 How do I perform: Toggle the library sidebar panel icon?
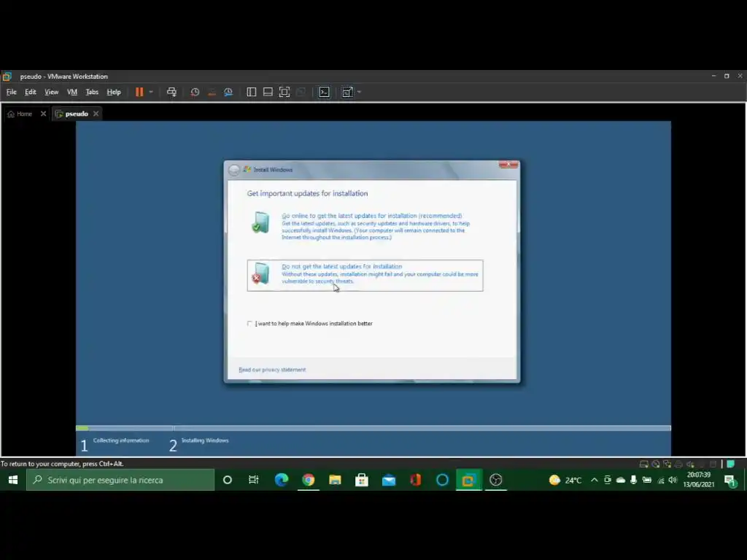[251, 92]
